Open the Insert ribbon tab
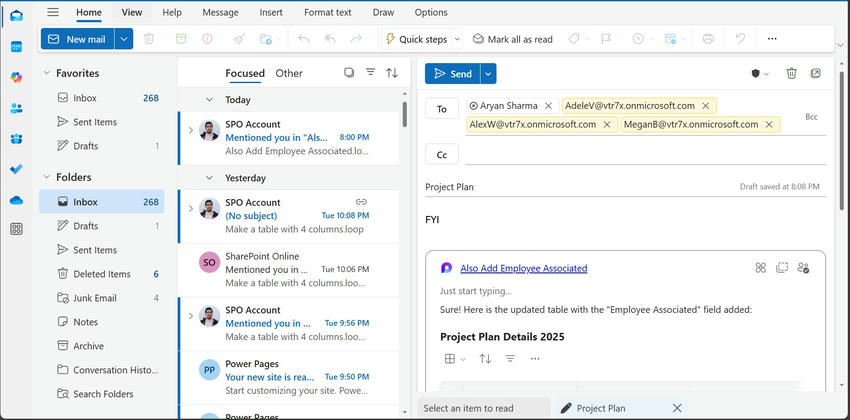Screen dimensions: 850x420 point(270,12)
